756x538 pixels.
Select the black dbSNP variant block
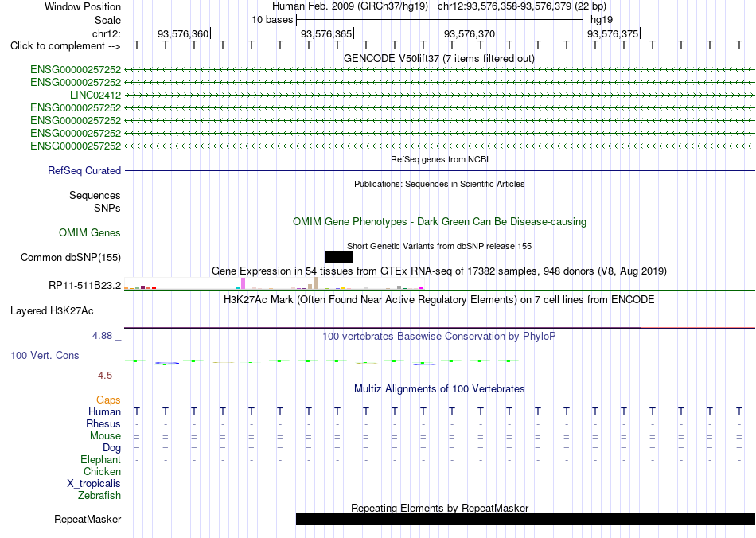point(339,257)
